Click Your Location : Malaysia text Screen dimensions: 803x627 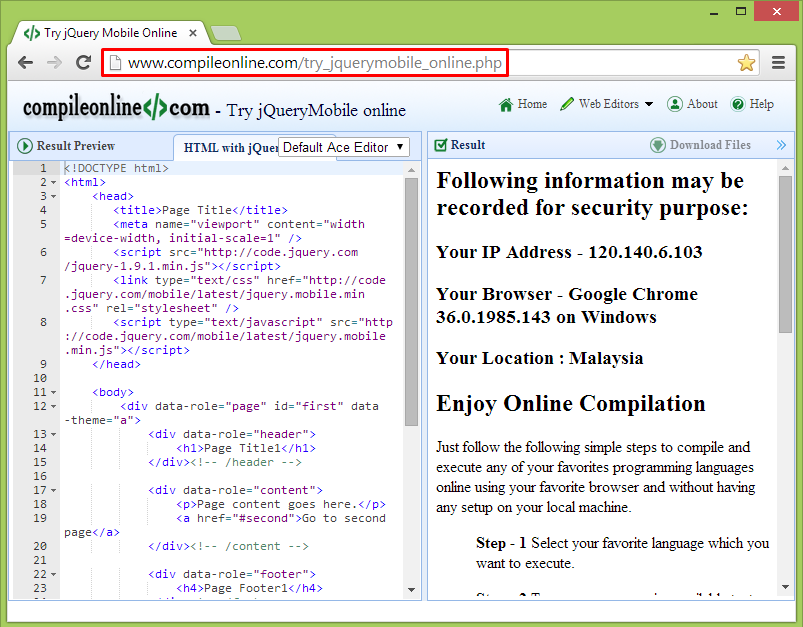(539, 358)
